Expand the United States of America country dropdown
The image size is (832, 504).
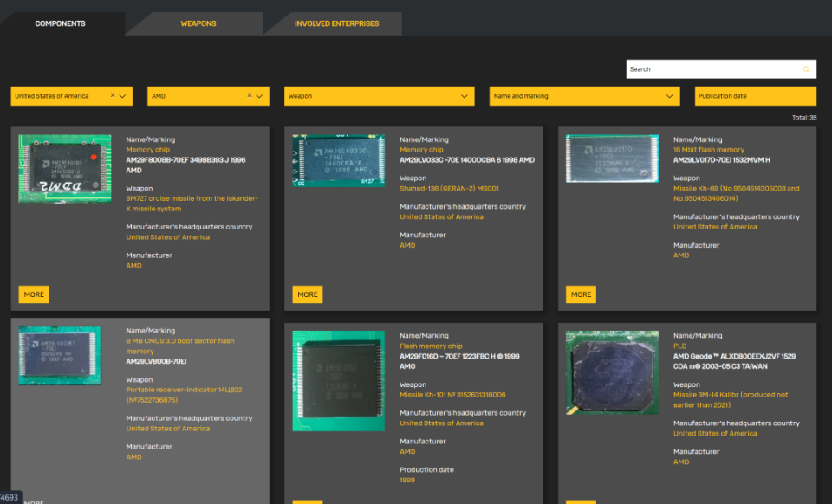point(122,96)
